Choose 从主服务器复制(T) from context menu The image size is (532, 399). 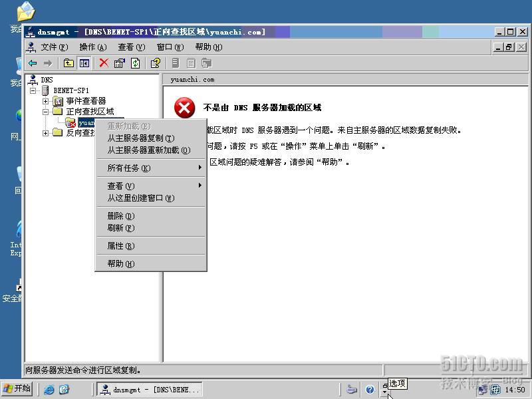pyautogui.click(x=151, y=138)
